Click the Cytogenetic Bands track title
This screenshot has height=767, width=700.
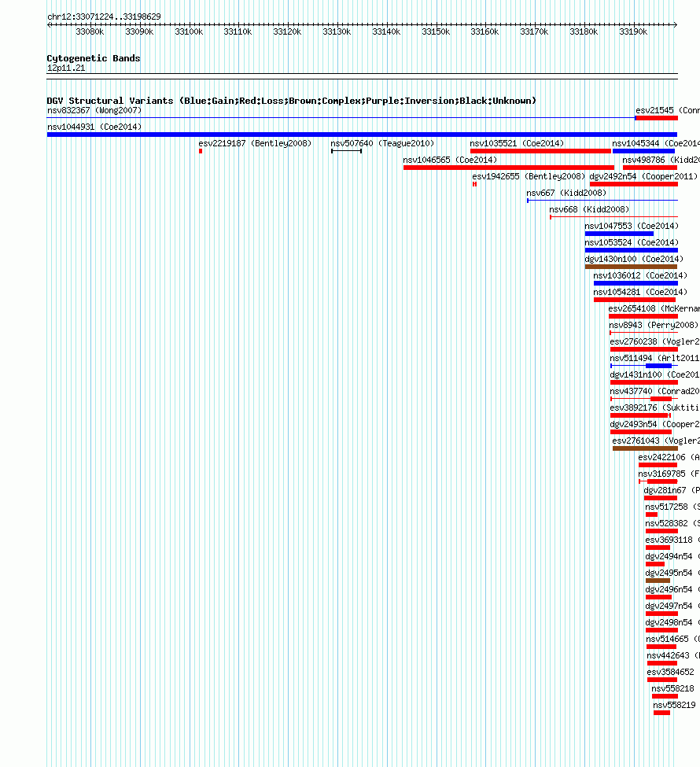94,58
